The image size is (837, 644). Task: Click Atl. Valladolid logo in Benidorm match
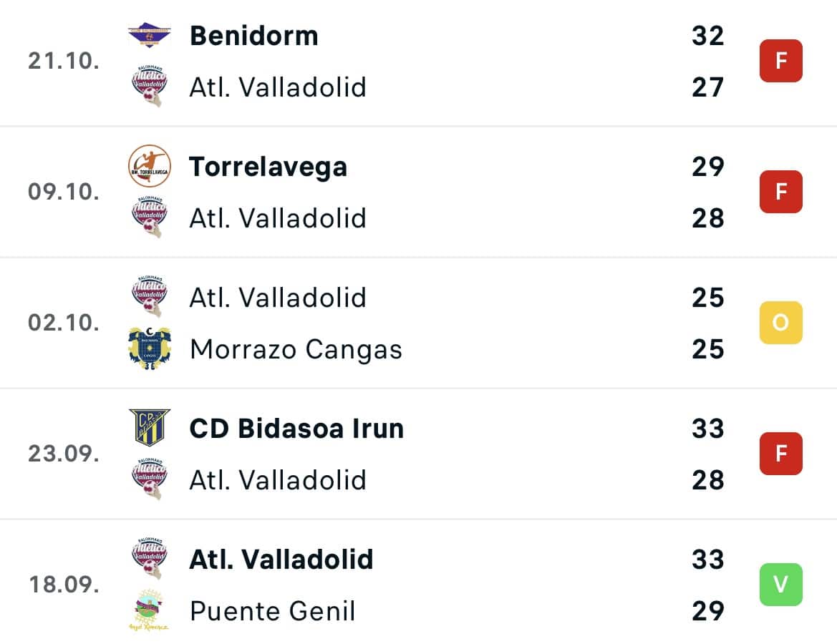(x=150, y=86)
